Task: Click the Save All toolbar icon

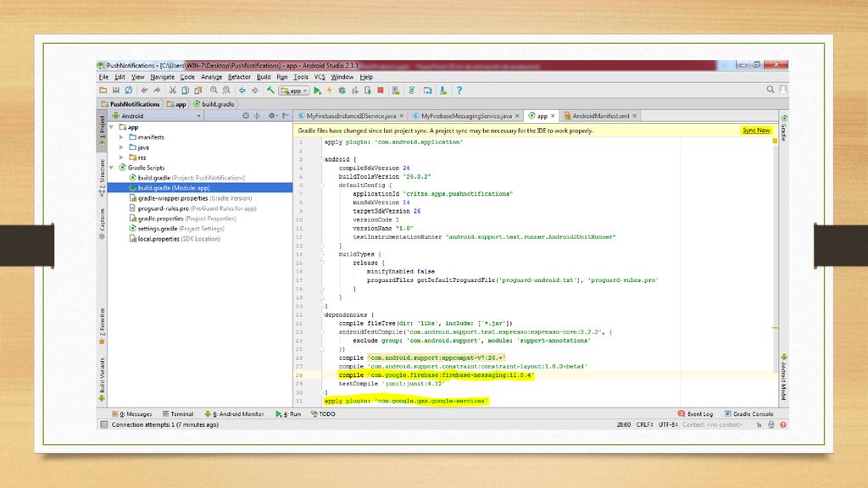Action: [115, 90]
